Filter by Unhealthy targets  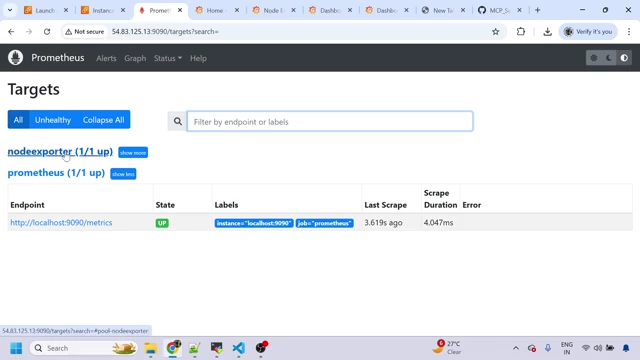(53, 120)
